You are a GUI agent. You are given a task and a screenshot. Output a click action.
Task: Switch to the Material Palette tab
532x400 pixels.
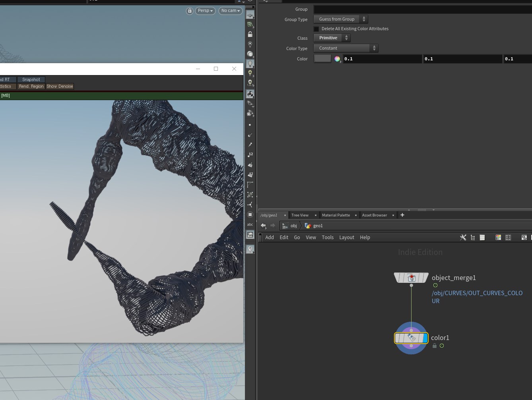(336, 215)
